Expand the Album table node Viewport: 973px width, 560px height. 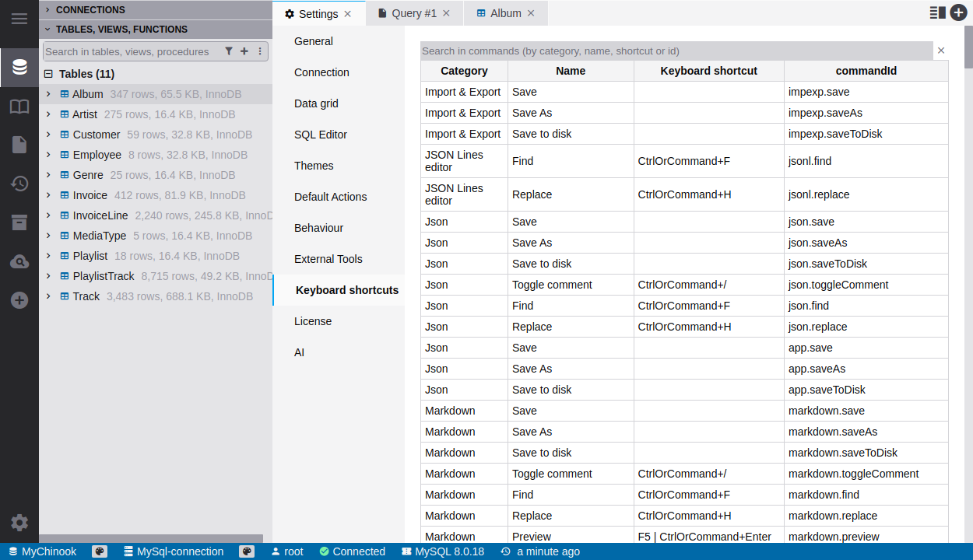48,94
